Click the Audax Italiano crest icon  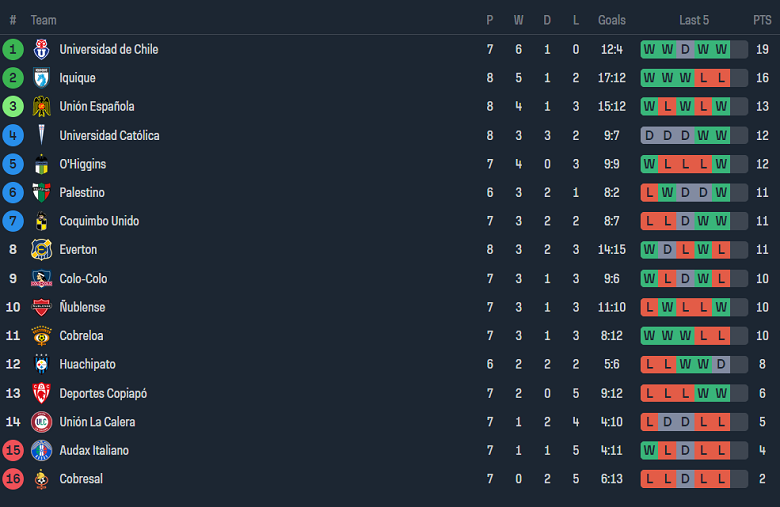41,451
